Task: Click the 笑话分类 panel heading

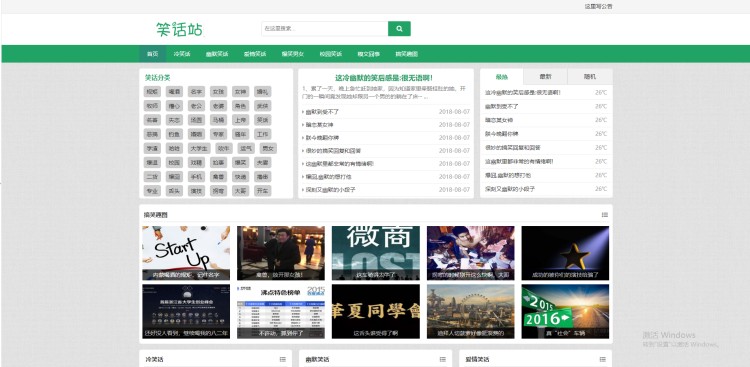Action: point(157,78)
